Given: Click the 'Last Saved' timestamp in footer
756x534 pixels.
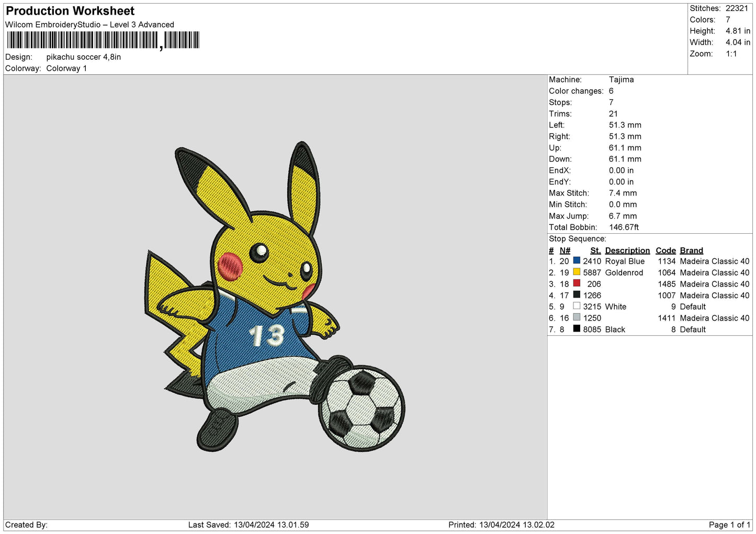Looking at the screenshot, I should (249, 525).
